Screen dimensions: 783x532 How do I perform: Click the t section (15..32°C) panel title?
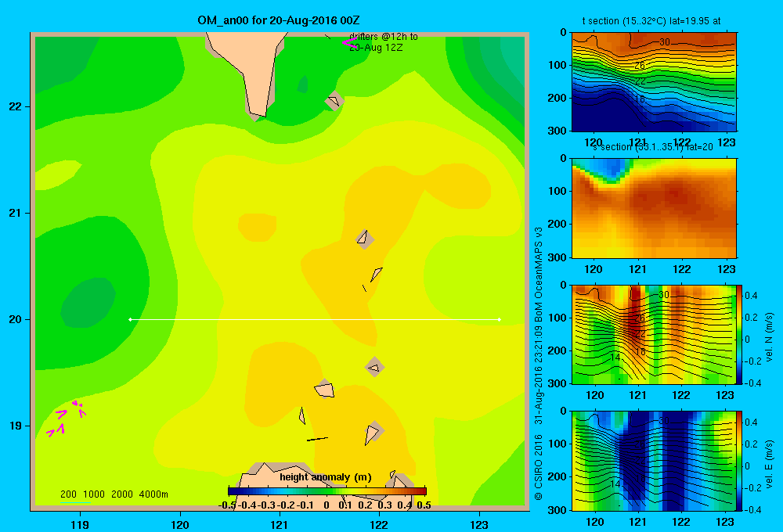[651, 21]
